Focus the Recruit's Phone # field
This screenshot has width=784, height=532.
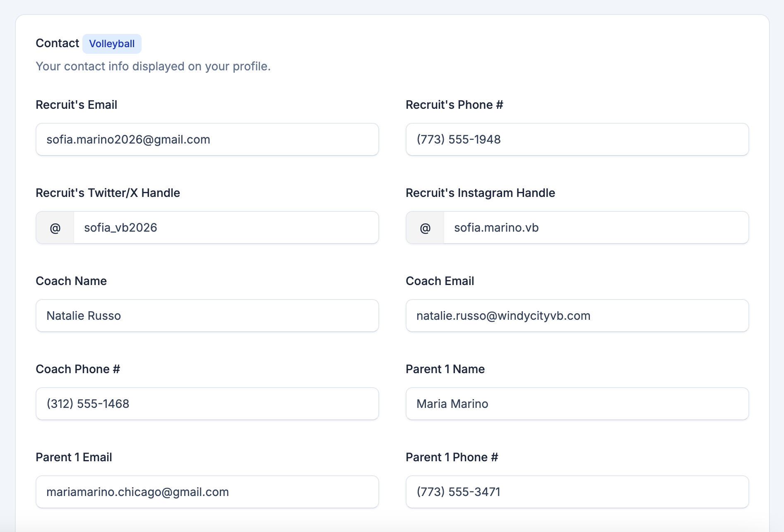pyautogui.click(x=577, y=139)
